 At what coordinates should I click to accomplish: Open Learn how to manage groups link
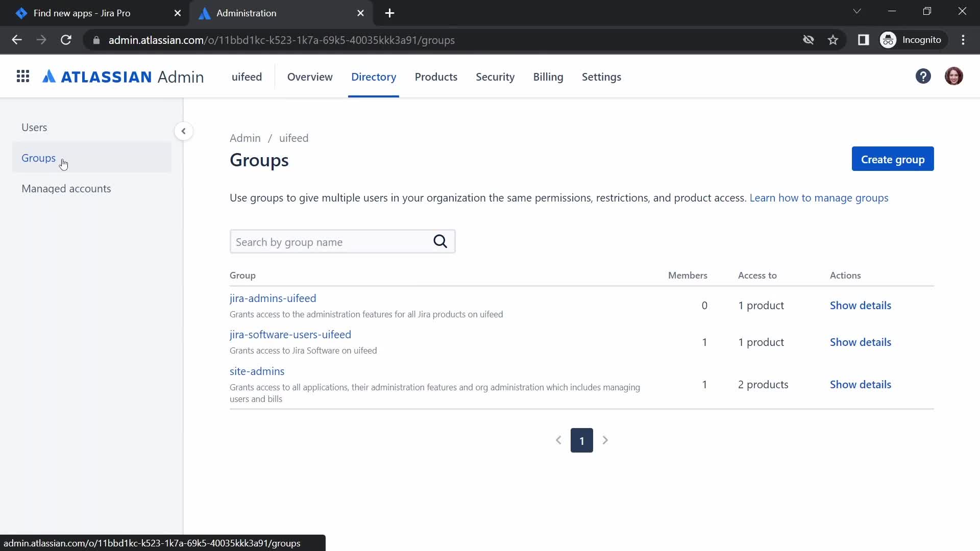click(819, 198)
